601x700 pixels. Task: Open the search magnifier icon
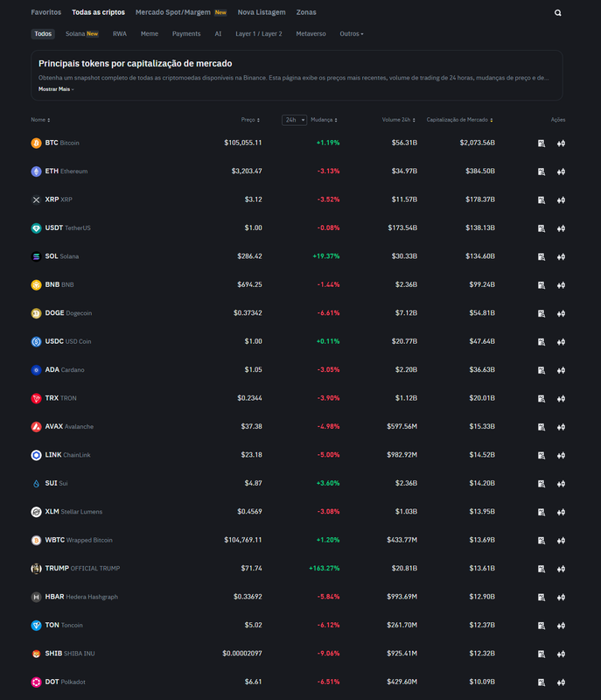point(558,13)
